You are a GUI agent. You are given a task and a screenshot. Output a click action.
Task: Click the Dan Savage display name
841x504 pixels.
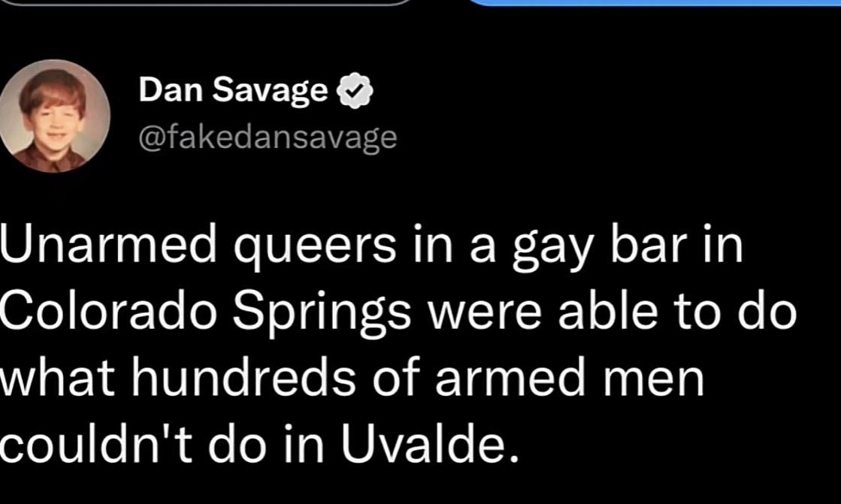click(x=233, y=92)
